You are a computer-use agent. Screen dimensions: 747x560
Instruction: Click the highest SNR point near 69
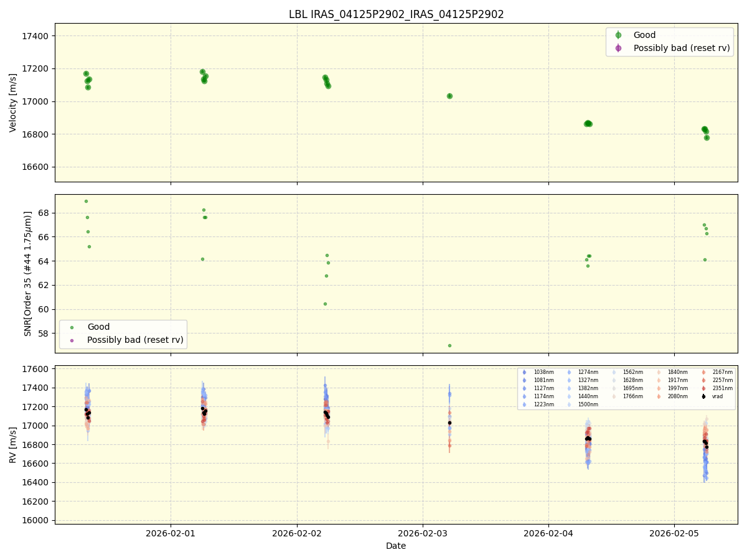click(x=86, y=201)
